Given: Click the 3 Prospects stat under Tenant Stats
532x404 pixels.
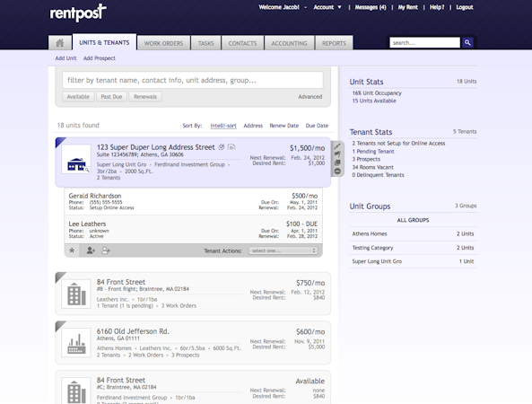Looking at the screenshot, I should click(366, 159).
